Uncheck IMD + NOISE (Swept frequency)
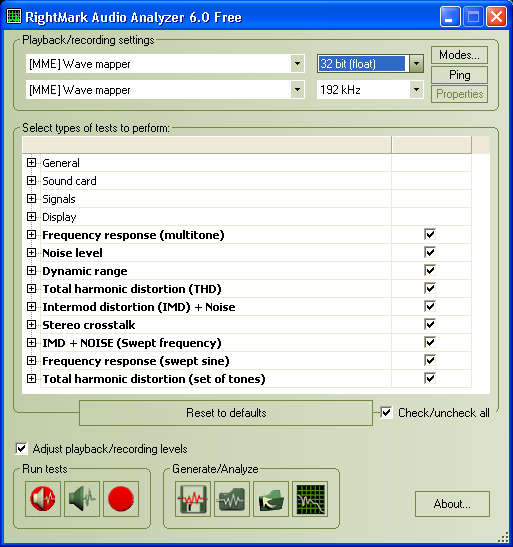This screenshot has width=513, height=547. 430,343
